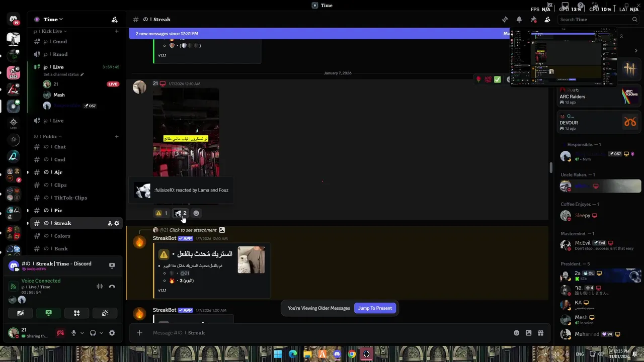Go to the Ajr channel

(75, 172)
